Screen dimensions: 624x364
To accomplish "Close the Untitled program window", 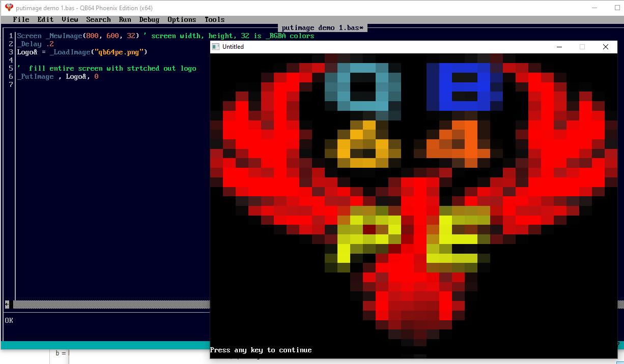I will click(x=606, y=47).
